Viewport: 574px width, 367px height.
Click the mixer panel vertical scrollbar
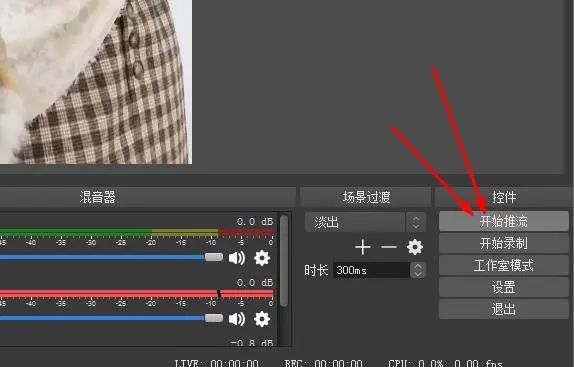coord(284,261)
